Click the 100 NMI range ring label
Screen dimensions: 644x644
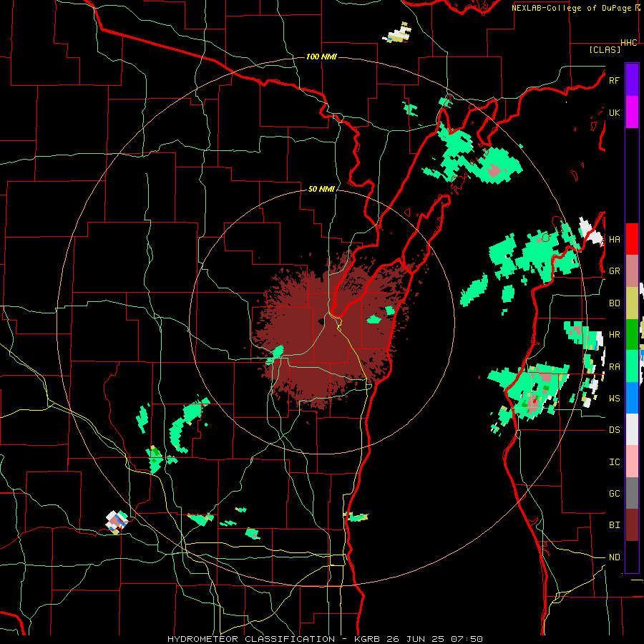[321, 57]
